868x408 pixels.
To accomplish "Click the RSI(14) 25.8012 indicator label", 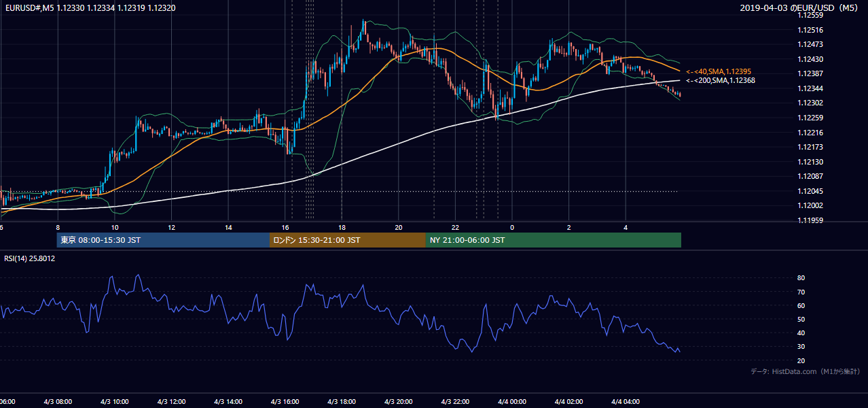I will coord(30,258).
